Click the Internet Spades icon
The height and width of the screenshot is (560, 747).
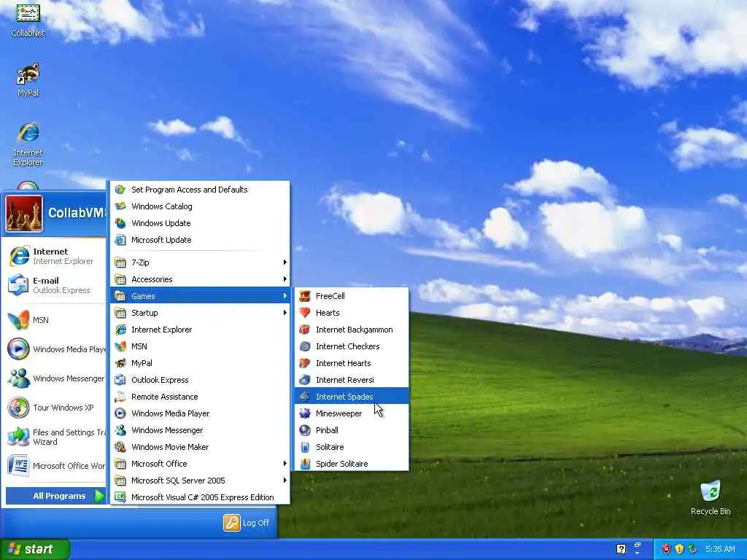click(x=305, y=396)
